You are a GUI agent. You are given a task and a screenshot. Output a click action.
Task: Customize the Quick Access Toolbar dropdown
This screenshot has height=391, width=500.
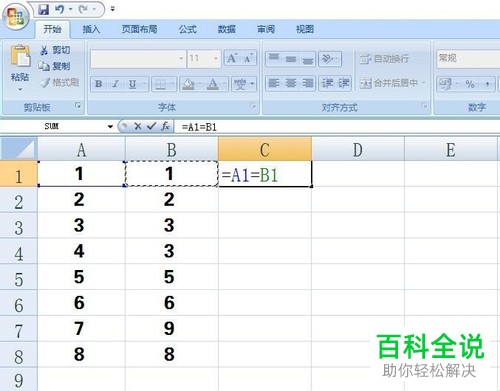tap(113, 9)
